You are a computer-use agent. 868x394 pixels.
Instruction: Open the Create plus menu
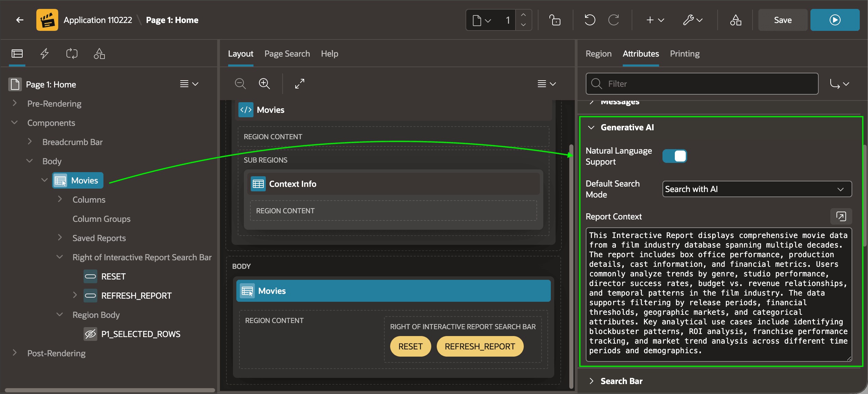point(655,20)
